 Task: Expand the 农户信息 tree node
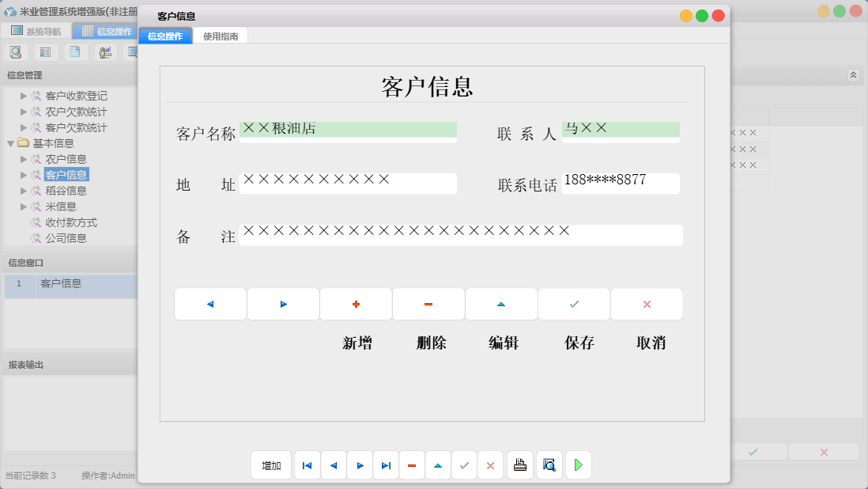point(23,158)
